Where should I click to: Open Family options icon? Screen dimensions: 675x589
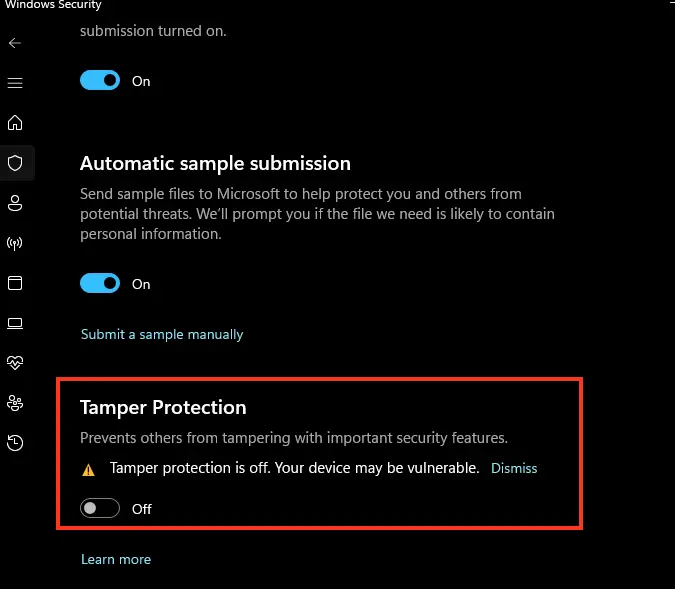tap(15, 403)
